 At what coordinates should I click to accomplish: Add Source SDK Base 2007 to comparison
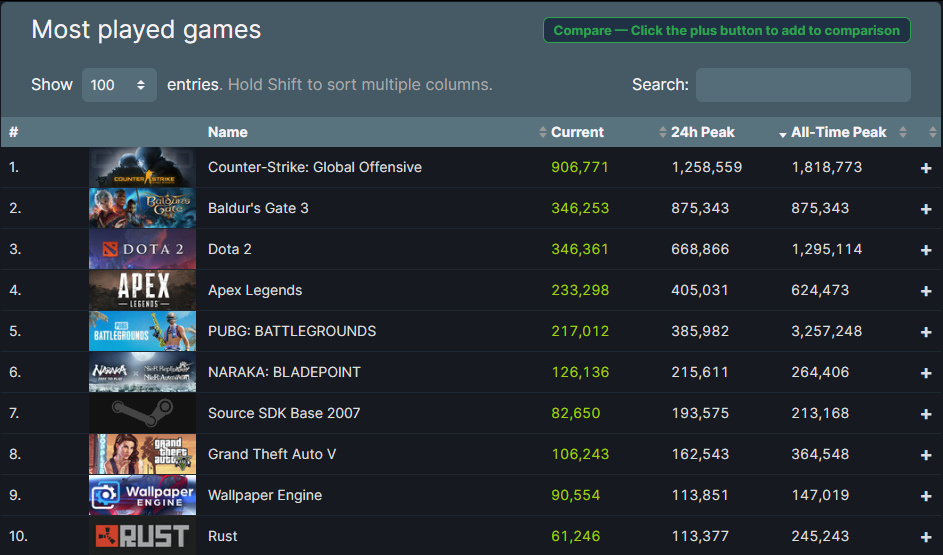(x=926, y=414)
